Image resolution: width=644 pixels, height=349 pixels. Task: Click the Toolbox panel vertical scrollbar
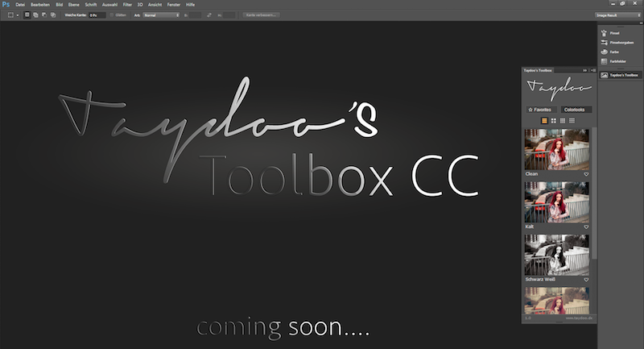tap(594, 193)
